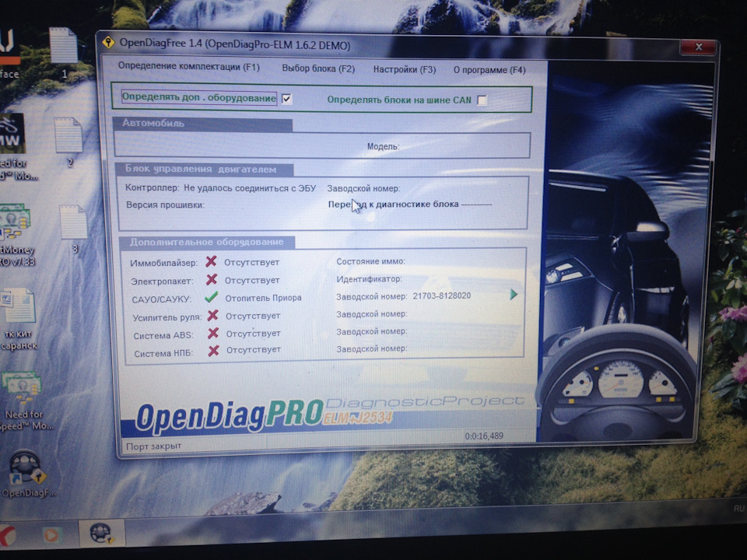
Task: Open desktop text file named 2
Action: click(x=69, y=142)
